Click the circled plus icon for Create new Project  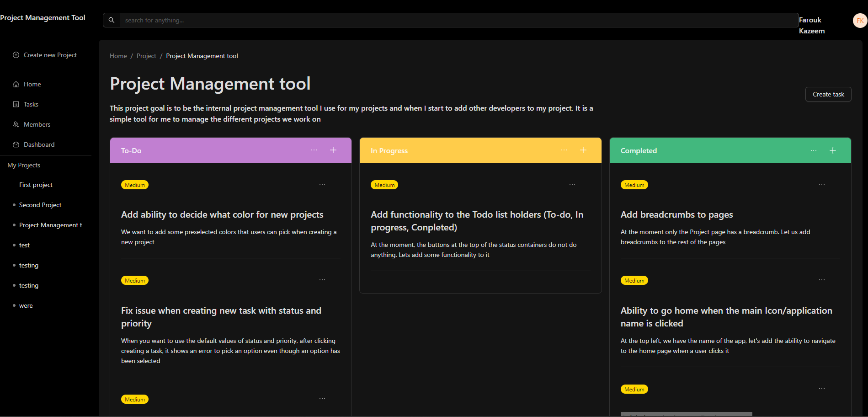pos(16,55)
